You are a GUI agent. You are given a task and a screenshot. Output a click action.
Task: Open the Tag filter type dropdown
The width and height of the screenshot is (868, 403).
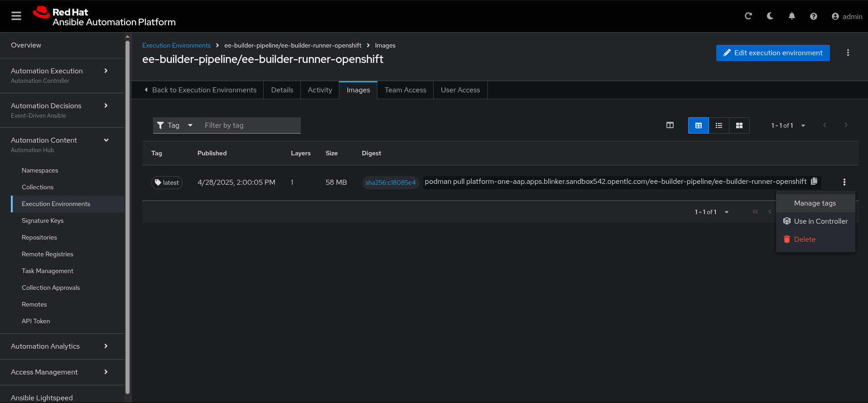175,125
